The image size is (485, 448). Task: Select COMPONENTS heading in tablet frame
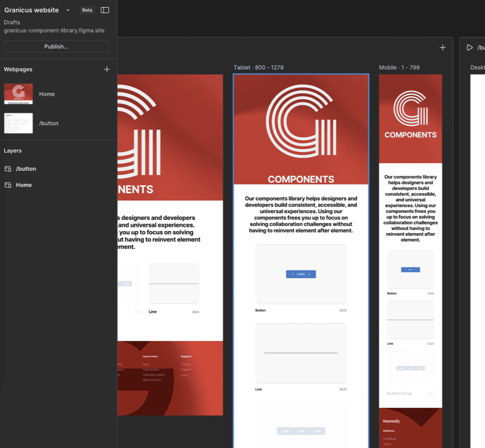tap(301, 179)
